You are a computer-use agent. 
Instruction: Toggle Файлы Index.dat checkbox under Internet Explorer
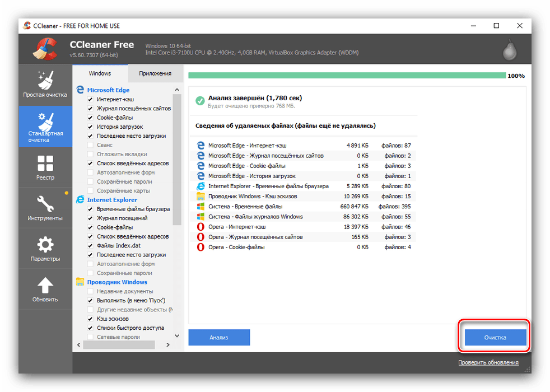[90, 246]
